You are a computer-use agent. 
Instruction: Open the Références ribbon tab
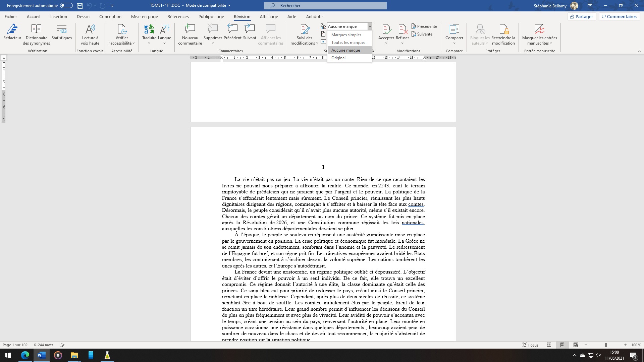(178, 16)
